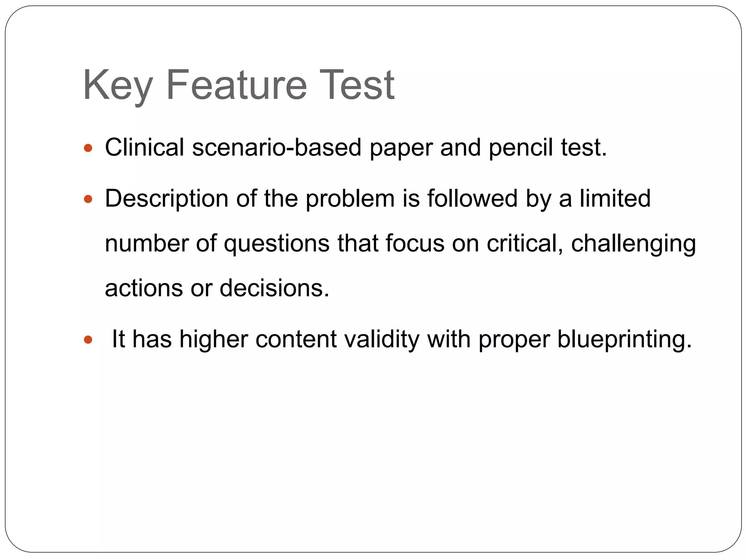Screen dimensions: 747x560
Task: Click the word 'validity' in last bullet
Action: (382, 339)
